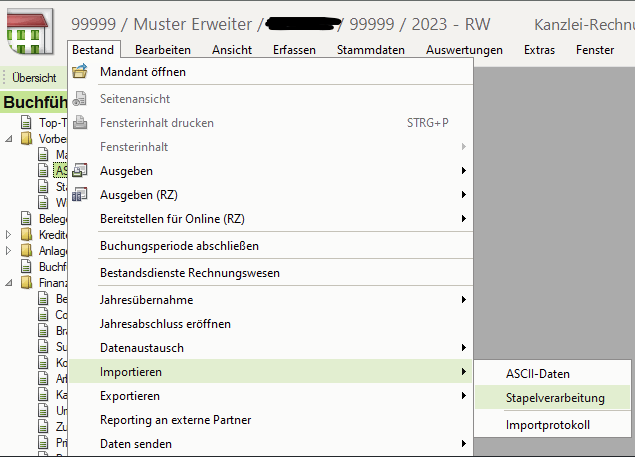This screenshot has height=457, width=635.
Task: Open the Auswertungen menu
Action: pyautogui.click(x=465, y=50)
